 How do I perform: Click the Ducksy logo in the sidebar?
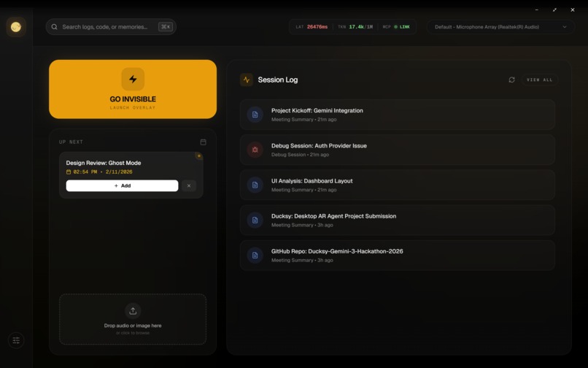click(16, 27)
